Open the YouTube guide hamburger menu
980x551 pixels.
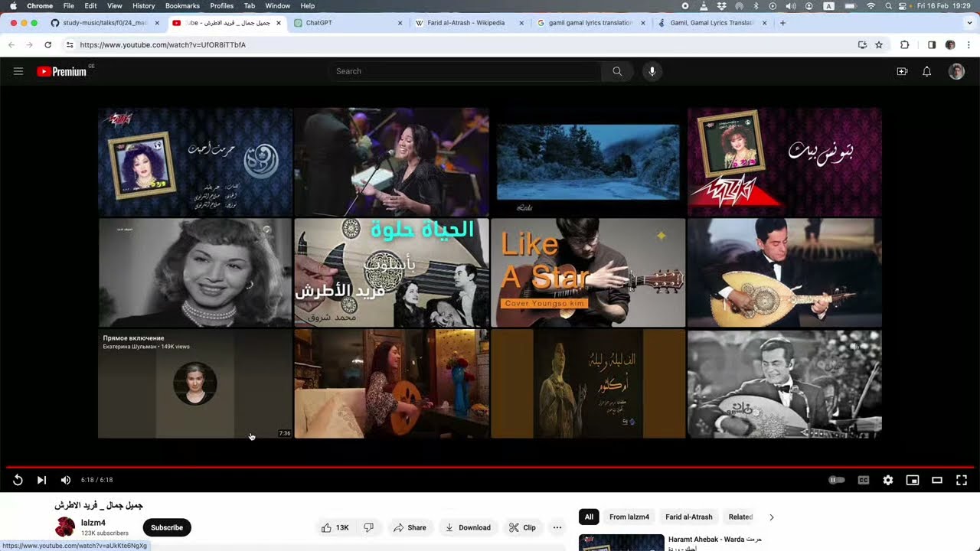(18, 71)
